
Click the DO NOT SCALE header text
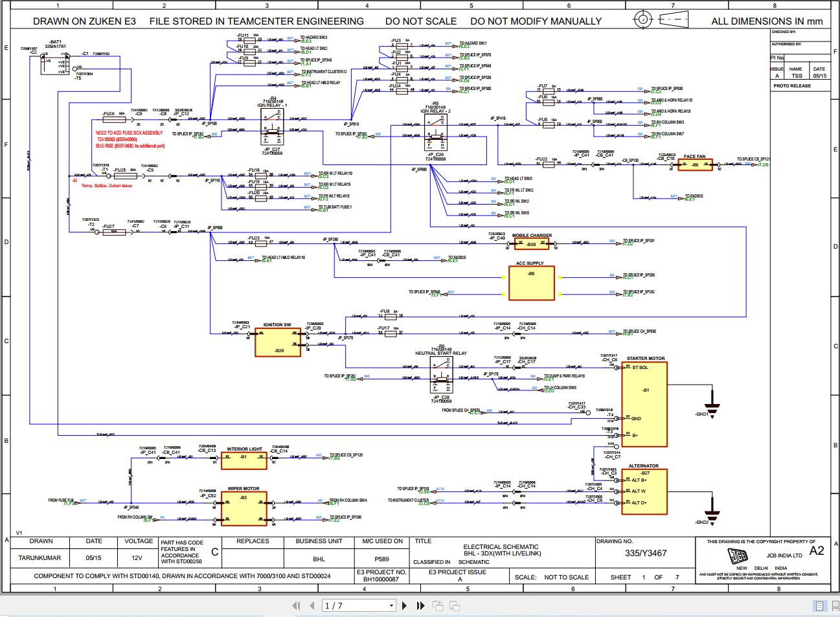421,21
